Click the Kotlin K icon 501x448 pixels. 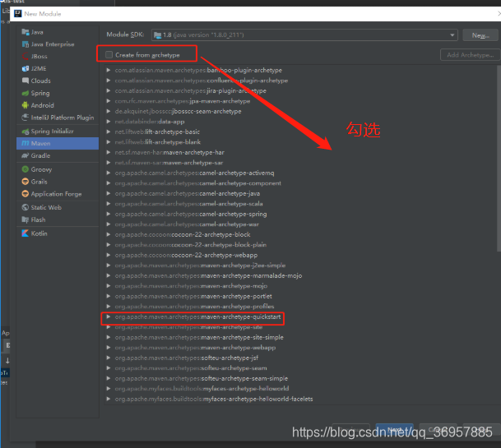[26, 233]
